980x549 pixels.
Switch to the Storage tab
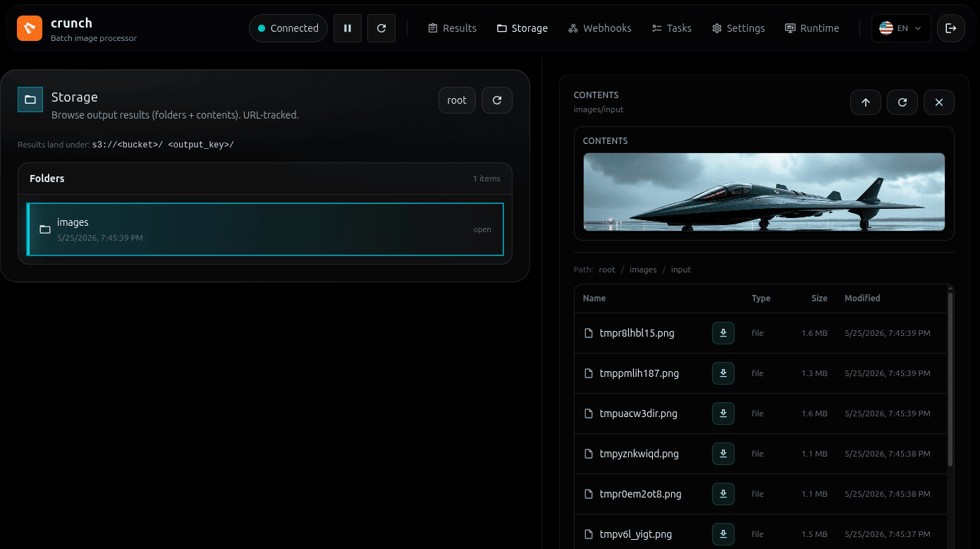coord(522,28)
